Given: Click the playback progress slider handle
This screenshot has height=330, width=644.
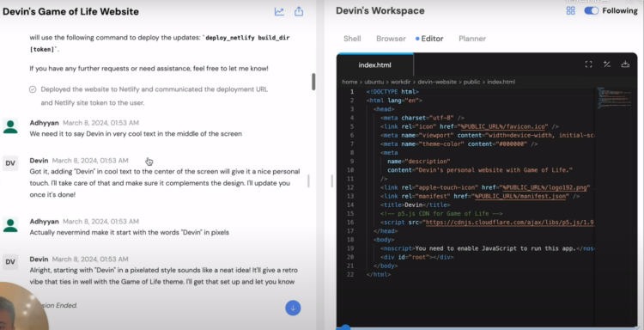Looking at the screenshot, I should pyautogui.click(x=346, y=327).
